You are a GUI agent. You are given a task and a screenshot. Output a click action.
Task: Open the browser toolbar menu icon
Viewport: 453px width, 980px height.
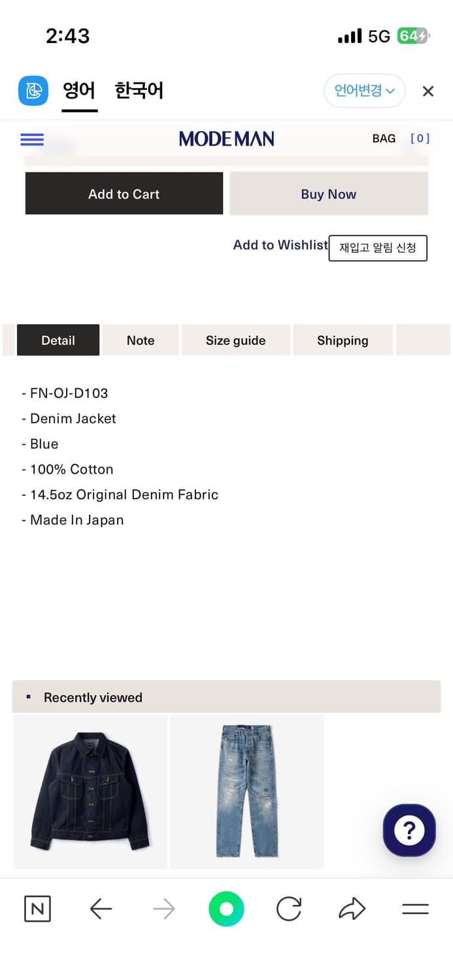coord(414,908)
